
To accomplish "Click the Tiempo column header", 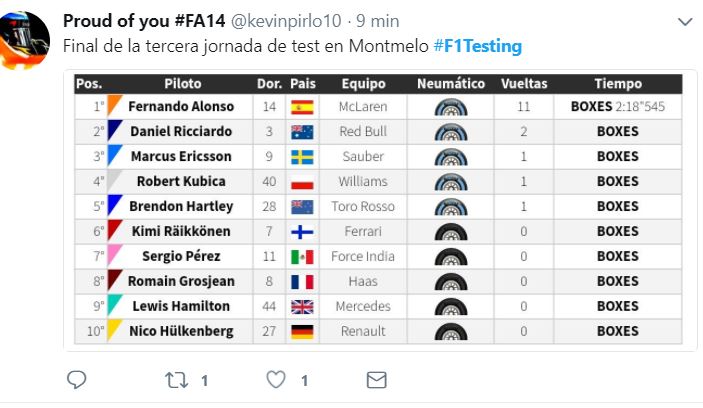I will [618, 83].
